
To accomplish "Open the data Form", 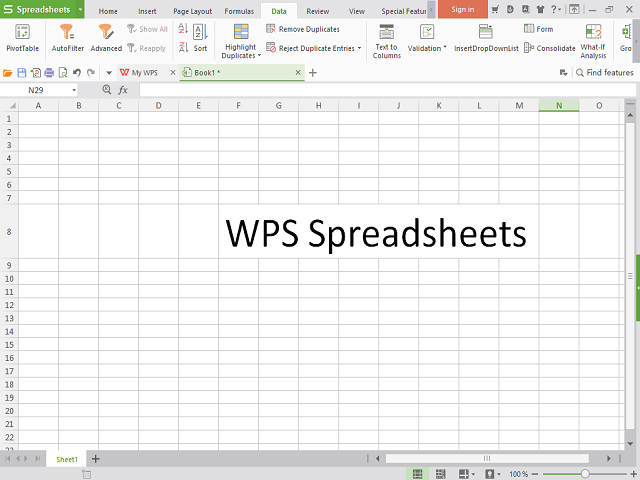I will pyautogui.click(x=538, y=29).
